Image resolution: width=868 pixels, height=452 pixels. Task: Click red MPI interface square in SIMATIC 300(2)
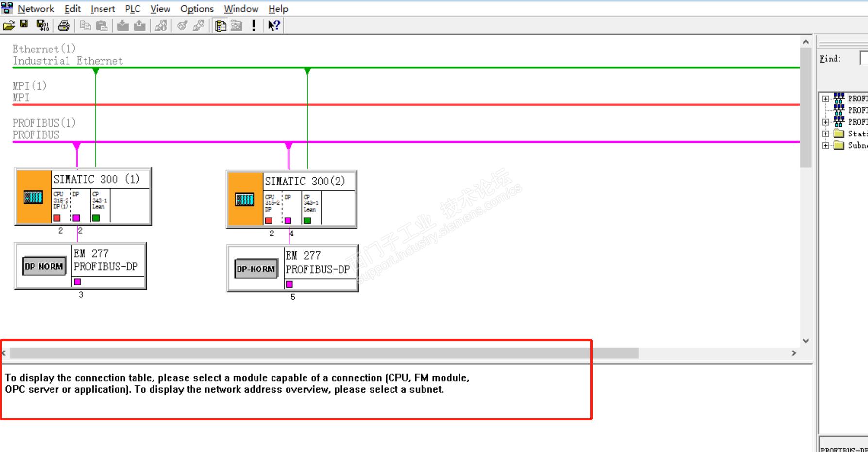click(269, 220)
